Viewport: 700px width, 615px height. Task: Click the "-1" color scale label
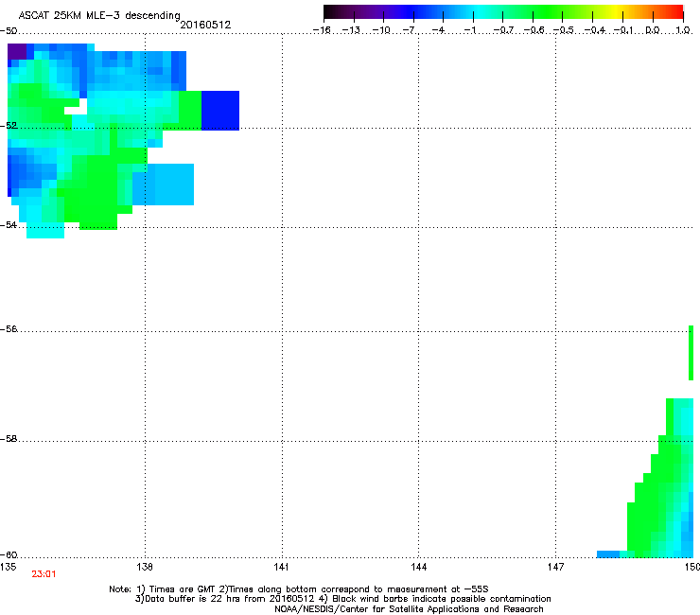(x=469, y=30)
